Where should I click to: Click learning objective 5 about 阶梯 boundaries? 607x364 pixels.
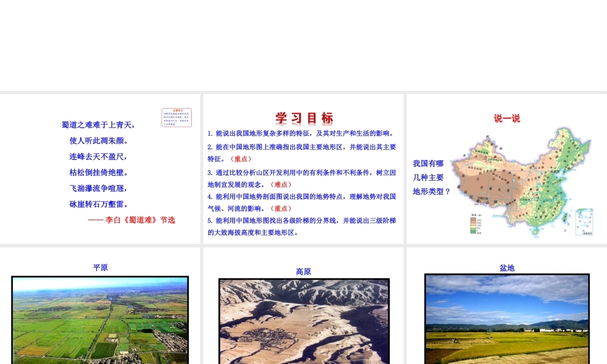302,226
